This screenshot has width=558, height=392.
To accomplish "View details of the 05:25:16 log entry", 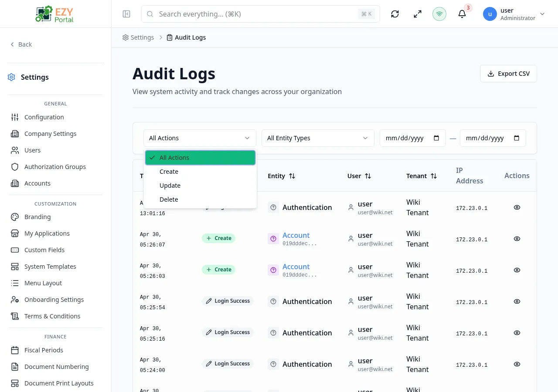I will [x=517, y=333].
